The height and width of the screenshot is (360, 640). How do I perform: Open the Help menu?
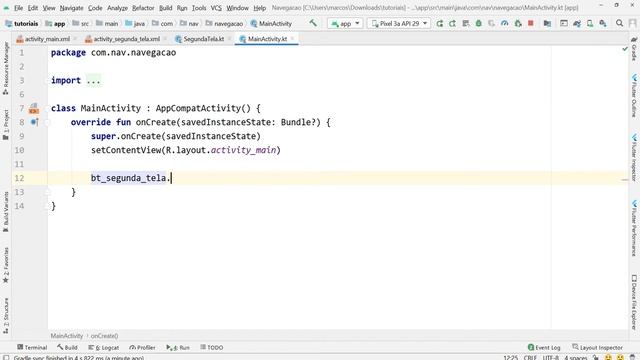(260, 8)
